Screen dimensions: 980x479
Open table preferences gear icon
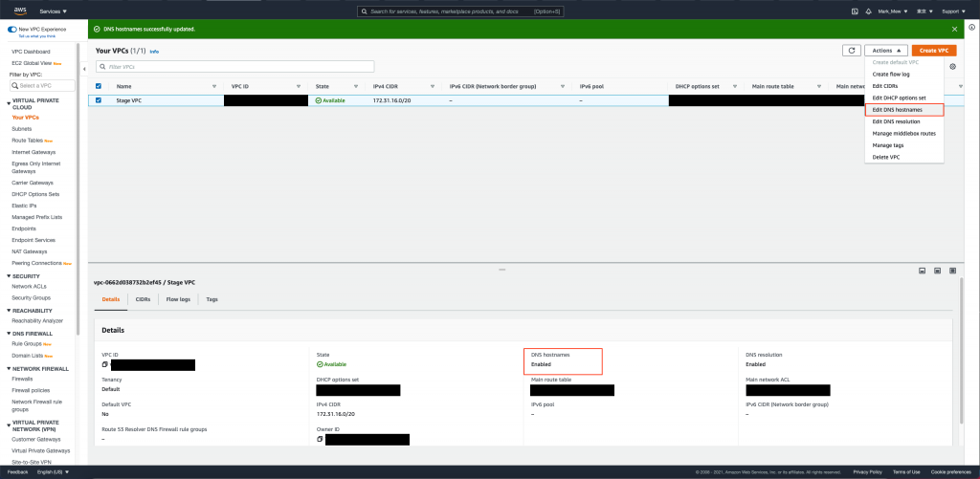pyautogui.click(x=952, y=67)
